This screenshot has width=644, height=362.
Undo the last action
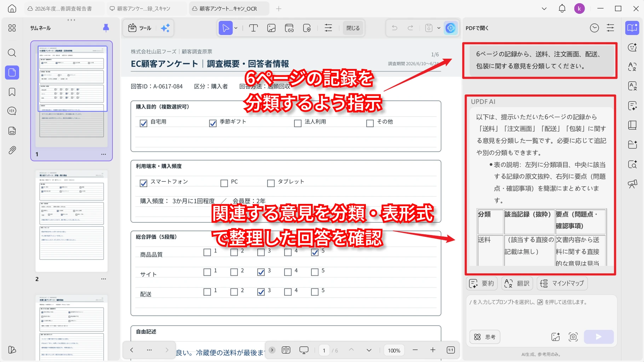395,28
